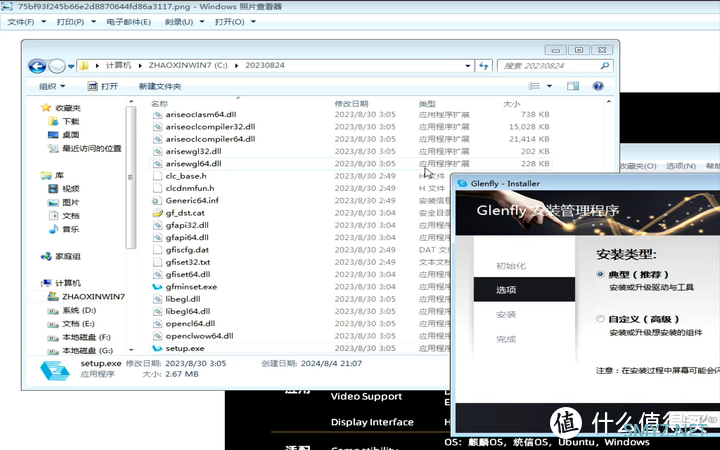The height and width of the screenshot is (450, 720).
Task: Click 新建文件夹 in the toolbar
Action: point(160,86)
